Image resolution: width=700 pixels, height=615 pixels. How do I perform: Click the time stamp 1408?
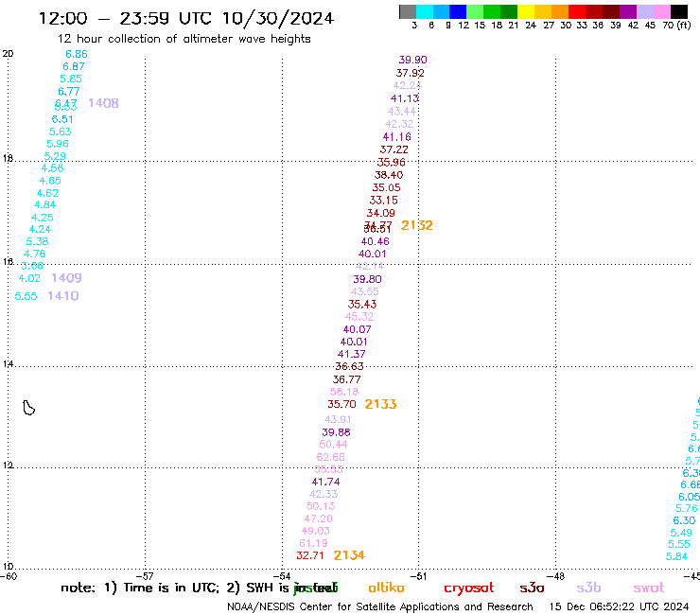103,103
